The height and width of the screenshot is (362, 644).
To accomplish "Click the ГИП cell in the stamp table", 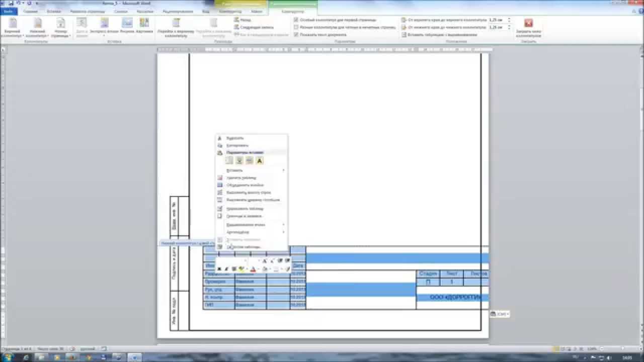I will pyautogui.click(x=219, y=305).
